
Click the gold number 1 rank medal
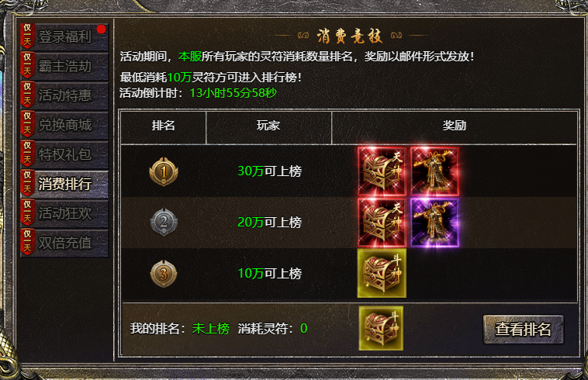point(164,171)
